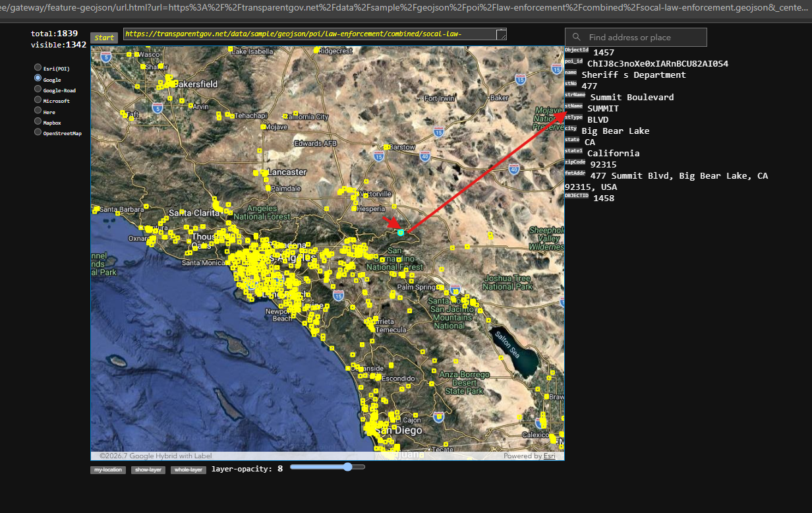812x513 pixels.
Task: Click the state1 value California
Action: (614, 153)
